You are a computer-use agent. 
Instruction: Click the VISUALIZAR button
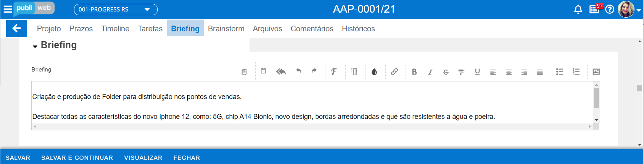(143, 158)
